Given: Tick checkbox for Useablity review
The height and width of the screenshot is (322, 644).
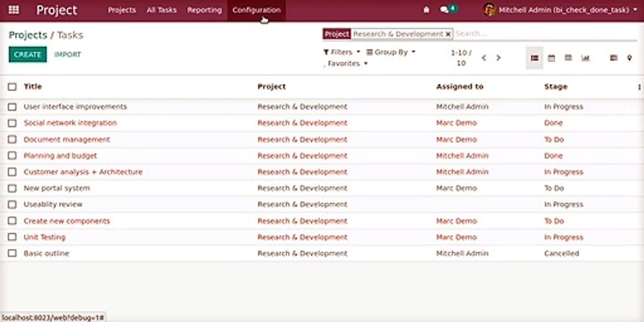Looking at the screenshot, I should (x=12, y=204).
